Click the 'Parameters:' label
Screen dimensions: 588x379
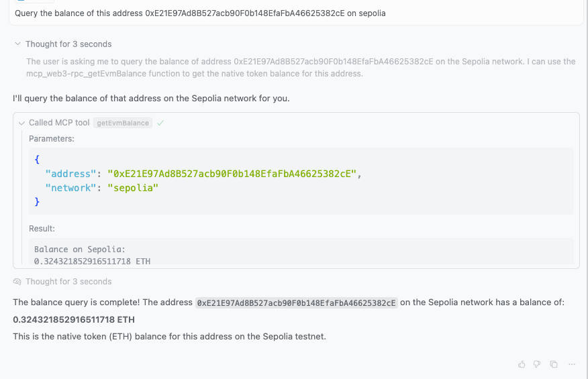52,138
